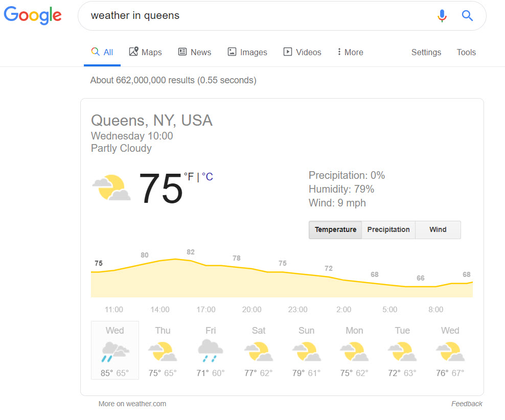Open the search Tools options
The height and width of the screenshot is (420, 505).
pos(466,52)
